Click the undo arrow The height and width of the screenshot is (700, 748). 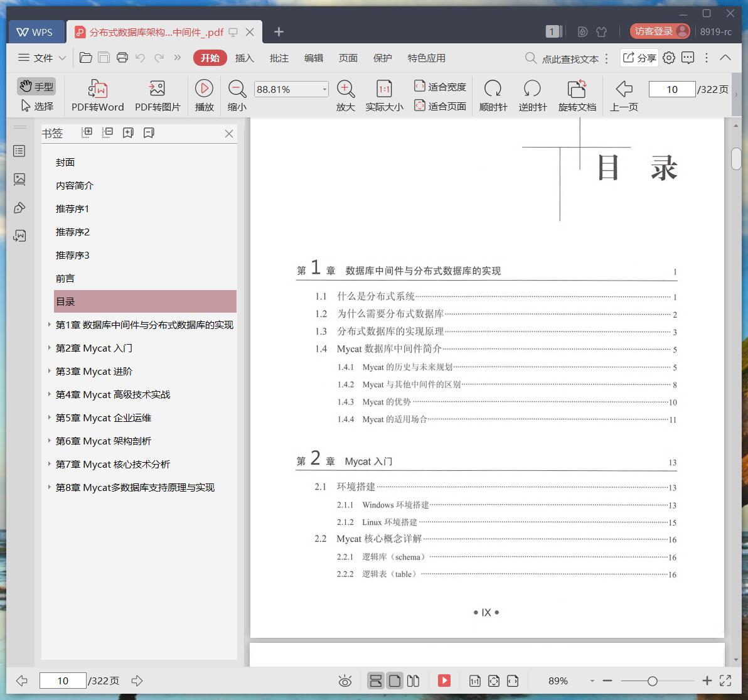click(x=141, y=58)
